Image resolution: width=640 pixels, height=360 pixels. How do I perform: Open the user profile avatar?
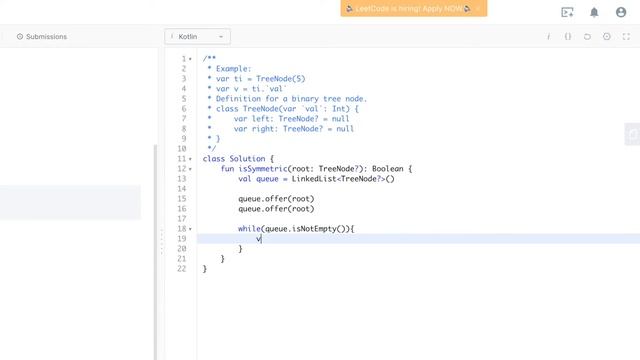(621, 12)
